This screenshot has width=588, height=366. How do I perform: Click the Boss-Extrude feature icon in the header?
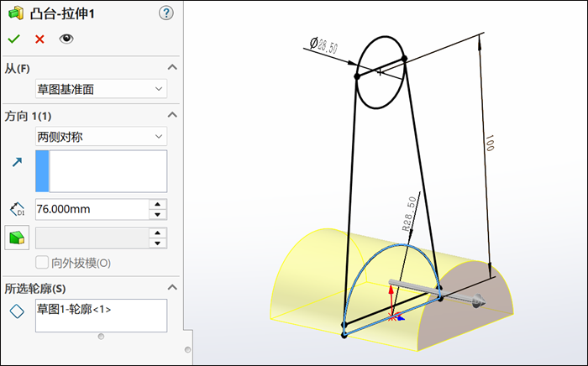[15, 13]
